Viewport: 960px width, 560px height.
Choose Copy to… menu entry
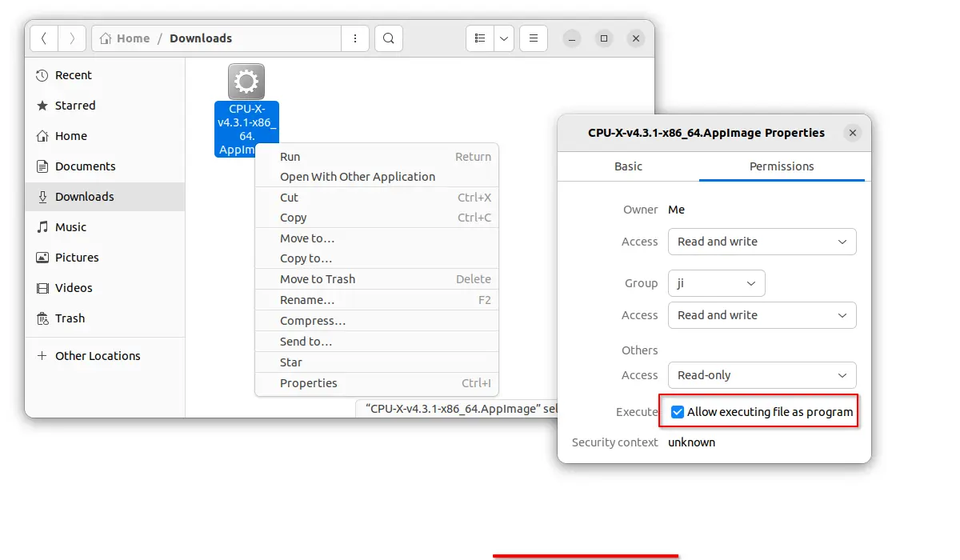pyautogui.click(x=377, y=258)
